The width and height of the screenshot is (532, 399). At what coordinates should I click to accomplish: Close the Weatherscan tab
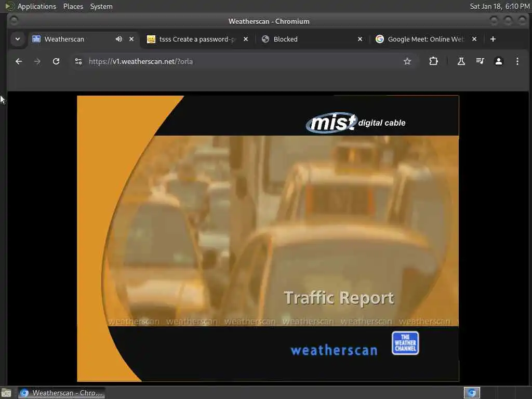coord(131,39)
